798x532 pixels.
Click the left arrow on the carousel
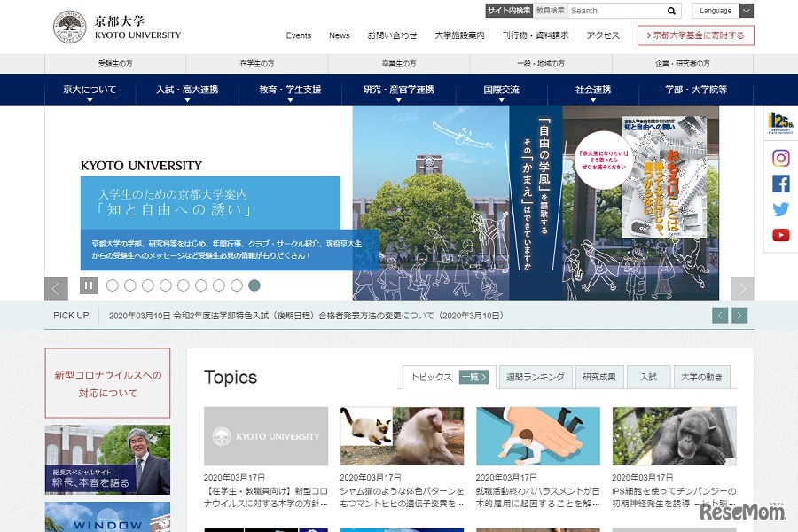[55, 287]
